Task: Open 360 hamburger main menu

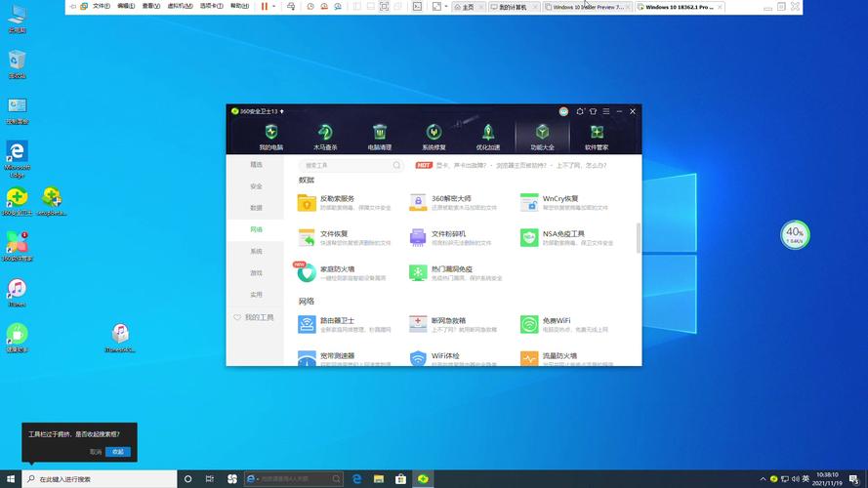Action: tap(606, 111)
